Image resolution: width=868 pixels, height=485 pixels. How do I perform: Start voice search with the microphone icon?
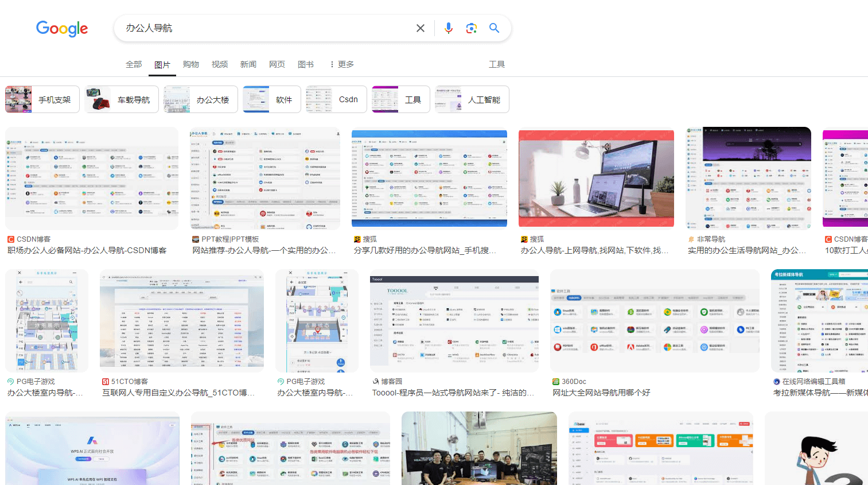coord(448,28)
